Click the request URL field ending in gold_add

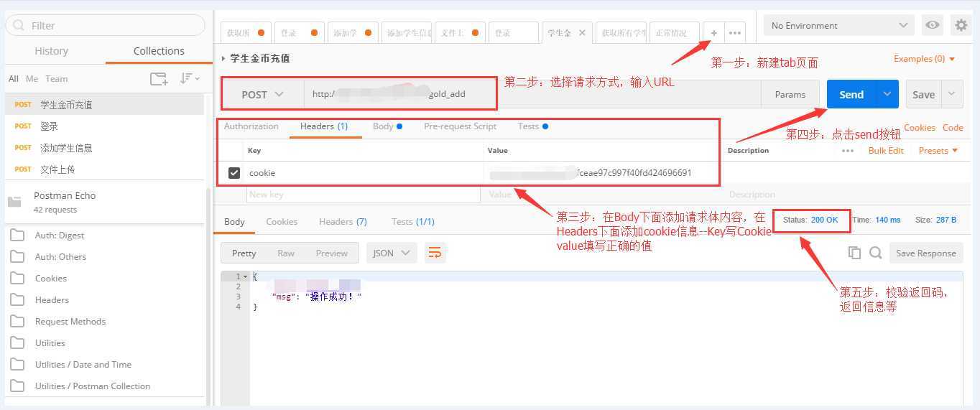(x=532, y=94)
